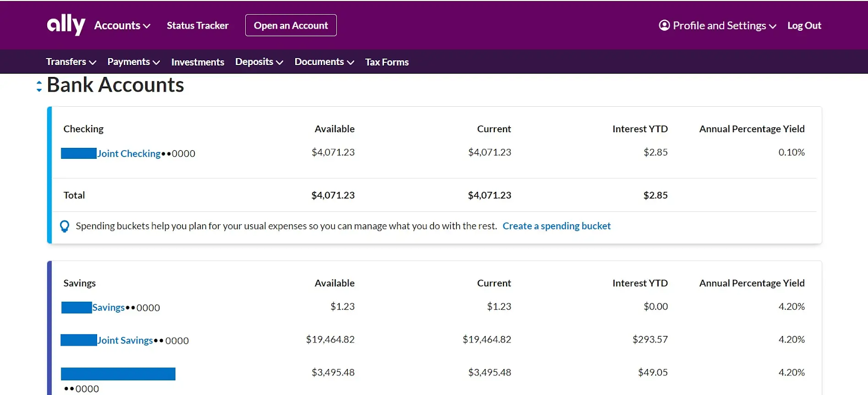Click current balance $3,495.48
This screenshot has width=868, height=395.
tap(489, 372)
